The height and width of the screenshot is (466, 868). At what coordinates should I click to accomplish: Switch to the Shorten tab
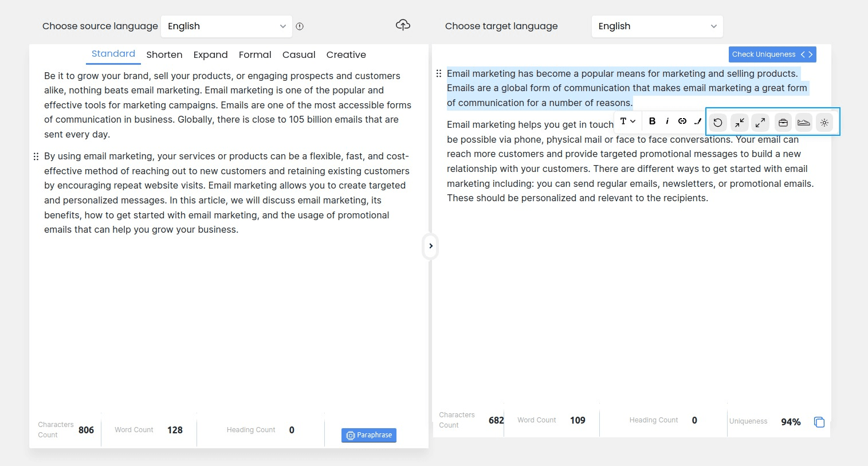coord(164,55)
